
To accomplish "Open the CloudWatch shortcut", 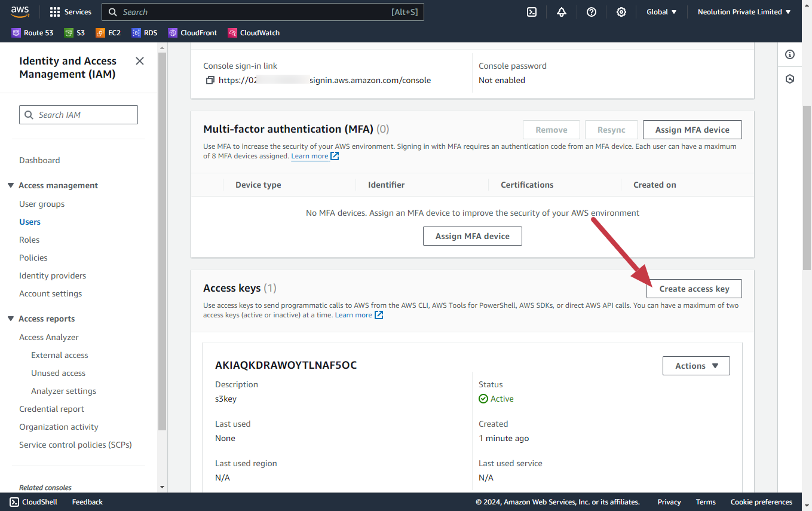I will 254,33.
